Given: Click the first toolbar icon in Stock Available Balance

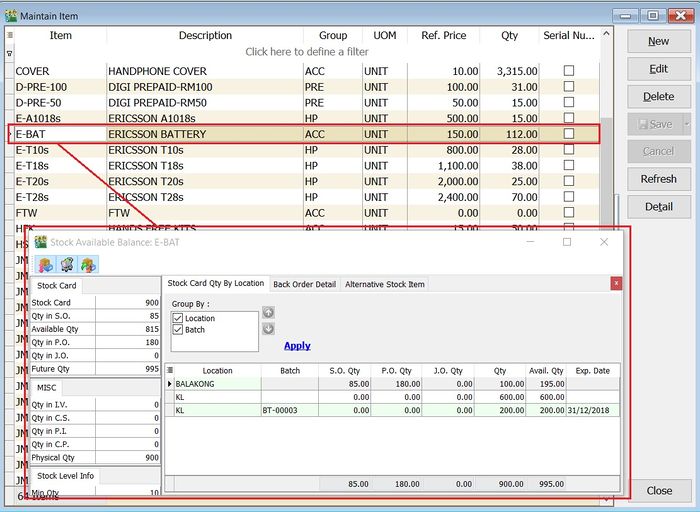Looking at the screenshot, I should click(46, 264).
